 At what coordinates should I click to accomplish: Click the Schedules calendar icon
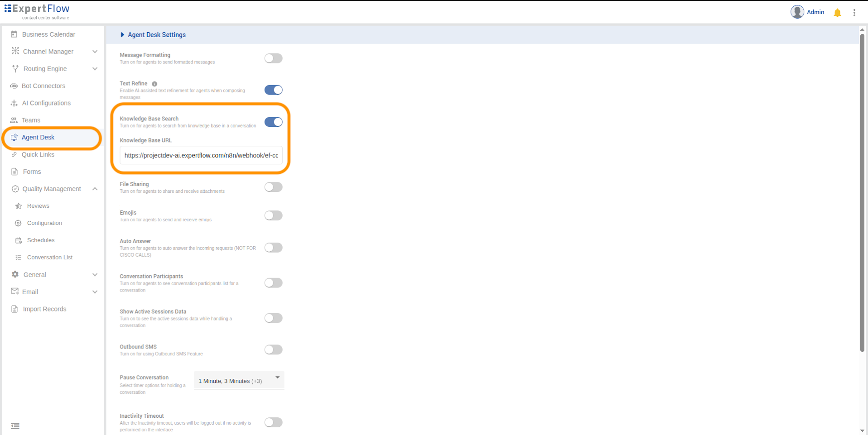(x=19, y=240)
